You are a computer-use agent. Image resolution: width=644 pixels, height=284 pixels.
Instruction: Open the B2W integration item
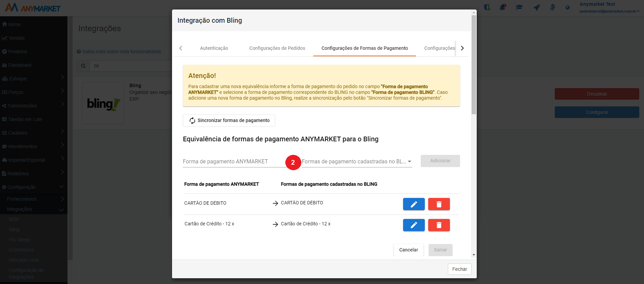coord(14,219)
